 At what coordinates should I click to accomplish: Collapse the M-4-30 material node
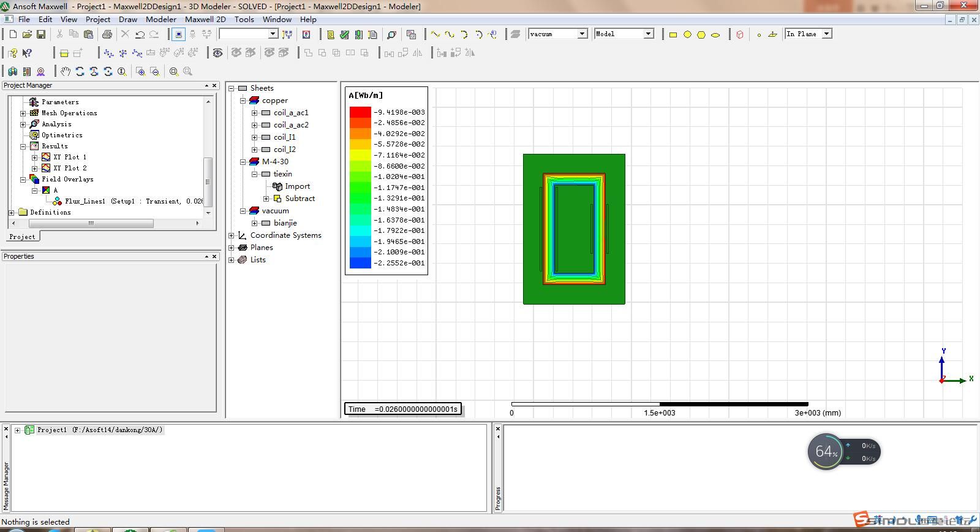click(243, 162)
